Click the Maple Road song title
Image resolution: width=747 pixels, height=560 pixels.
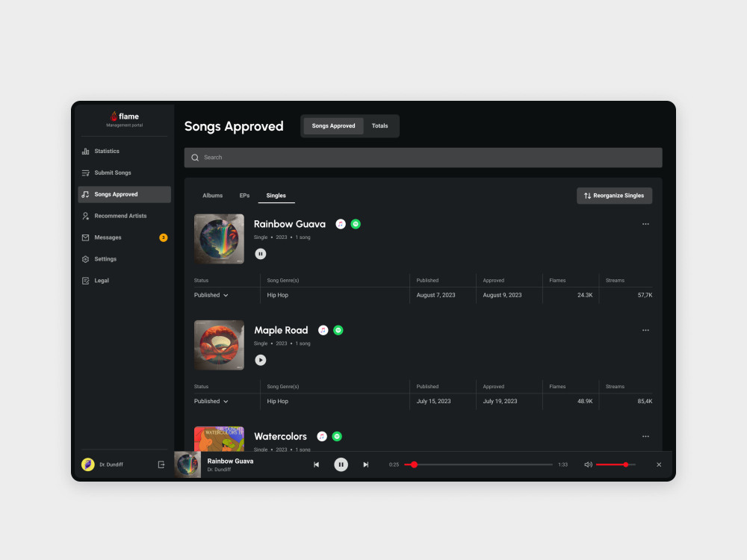pyautogui.click(x=281, y=330)
